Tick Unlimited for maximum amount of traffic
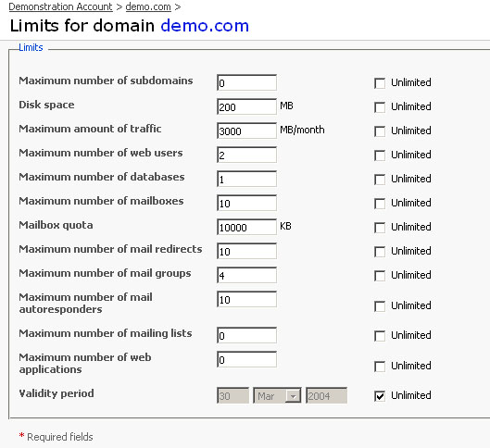 click(380, 131)
